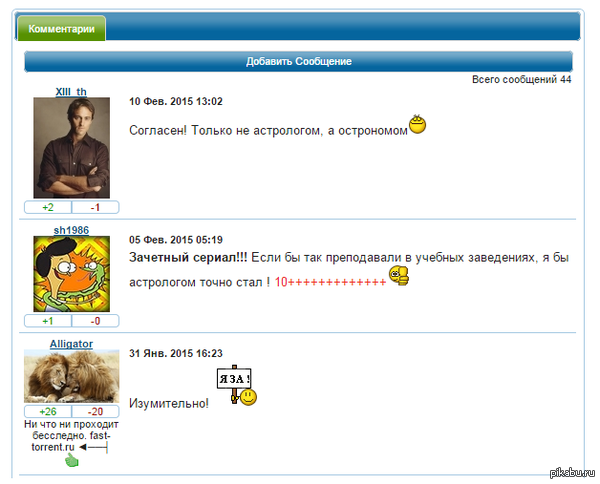
Task: Click the green thumbs-up hand in Alligator's signature
Action: [x=72, y=460]
